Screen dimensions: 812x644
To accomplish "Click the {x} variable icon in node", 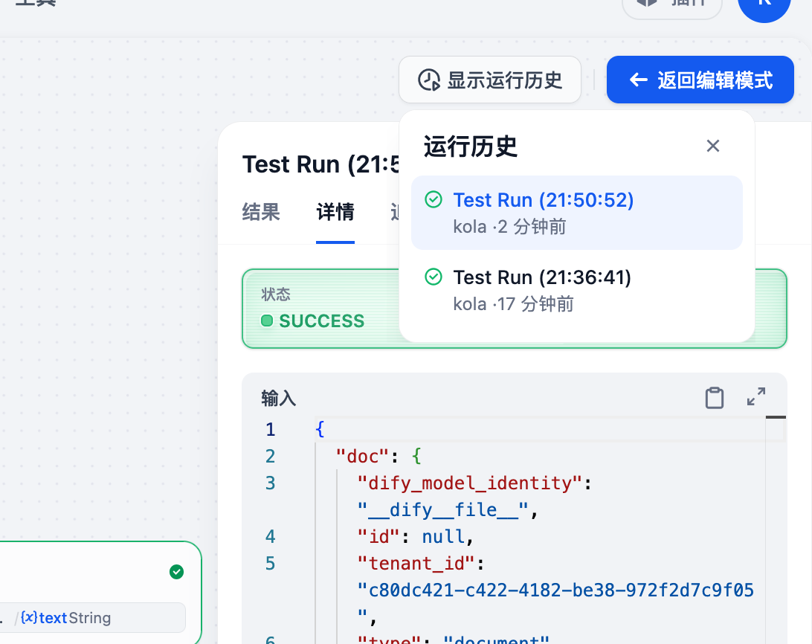I will click(29, 617).
